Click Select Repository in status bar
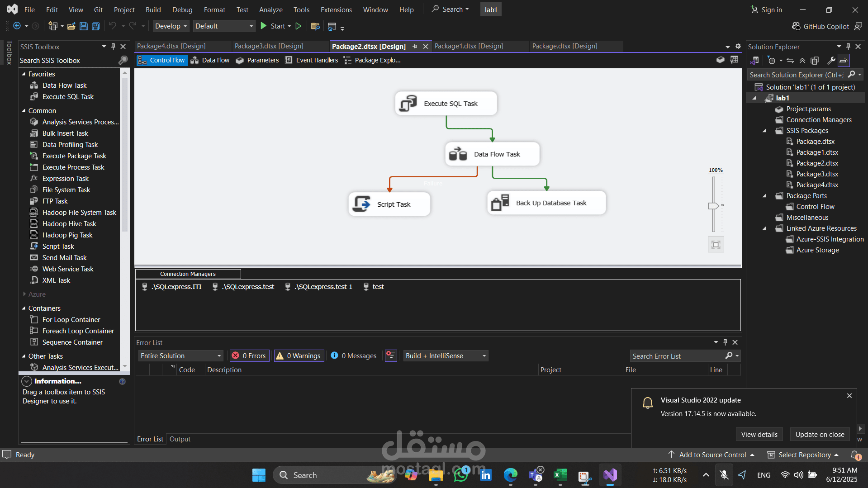 [x=803, y=455]
